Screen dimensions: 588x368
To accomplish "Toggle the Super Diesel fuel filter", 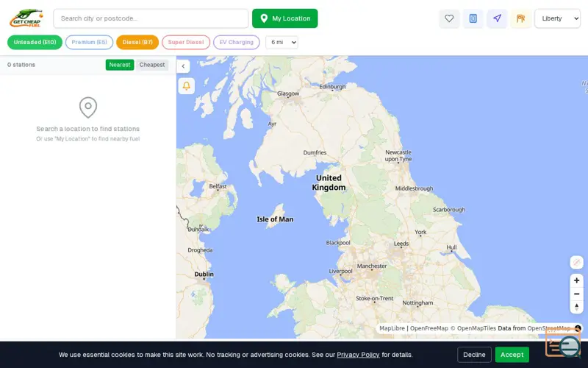I will pyautogui.click(x=186, y=42).
